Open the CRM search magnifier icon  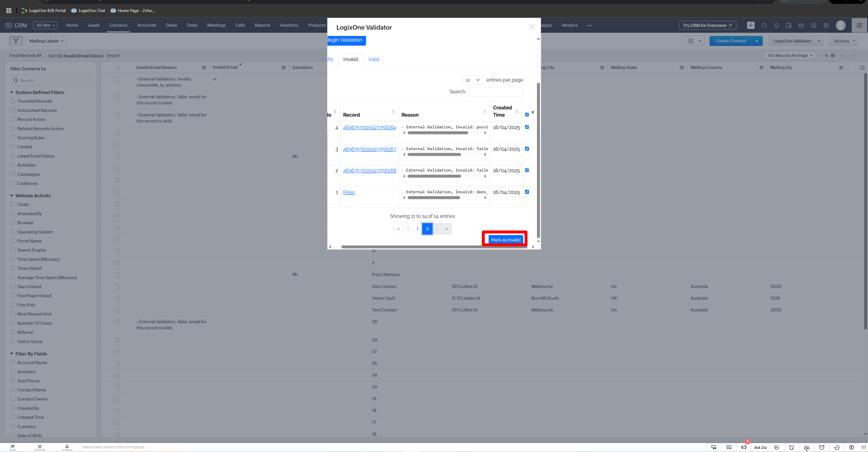click(x=764, y=25)
